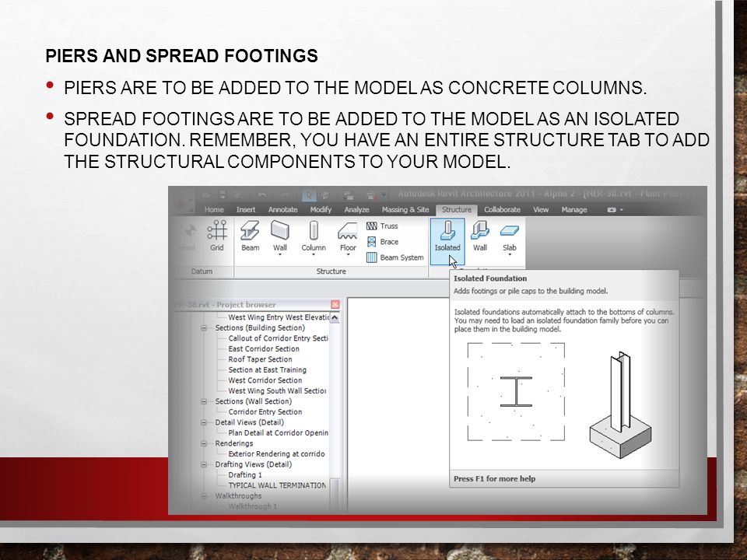Screen dimensions: 747x560
Task: Open West Corridor Section view
Action: (x=265, y=380)
